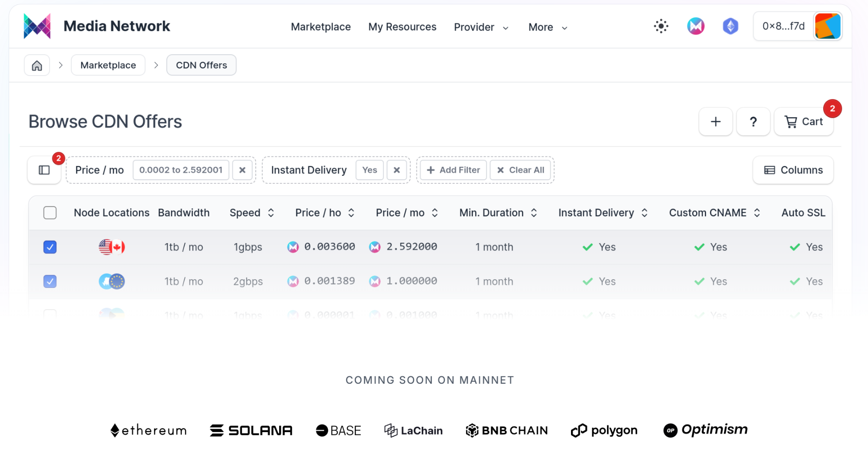Click Add Filter button

(x=453, y=170)
